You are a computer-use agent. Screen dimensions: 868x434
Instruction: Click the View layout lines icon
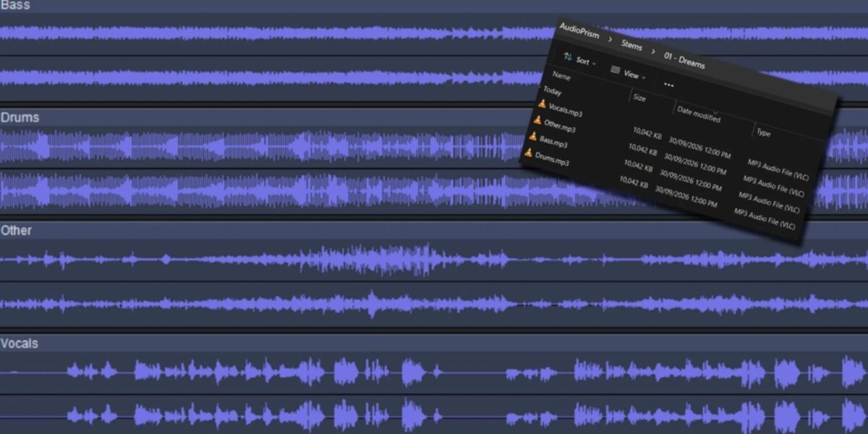point(616,70)
